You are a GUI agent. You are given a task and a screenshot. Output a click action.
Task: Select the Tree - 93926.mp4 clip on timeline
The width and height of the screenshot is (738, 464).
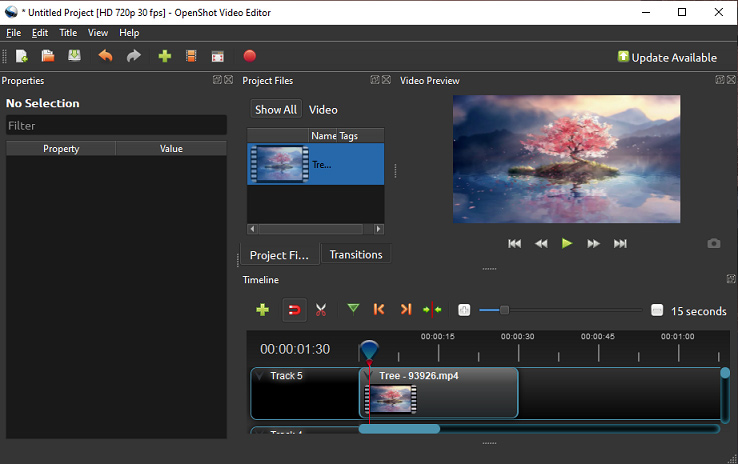click(439, 393)
